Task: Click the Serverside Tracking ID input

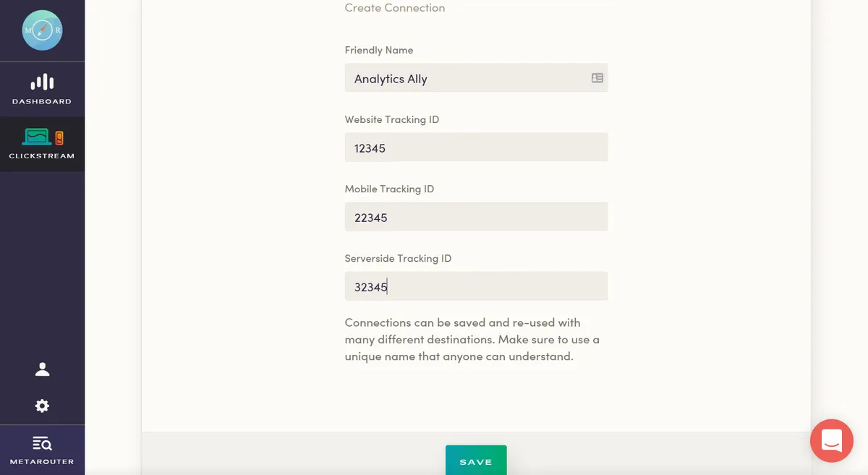Action: [x=476, y=286]
